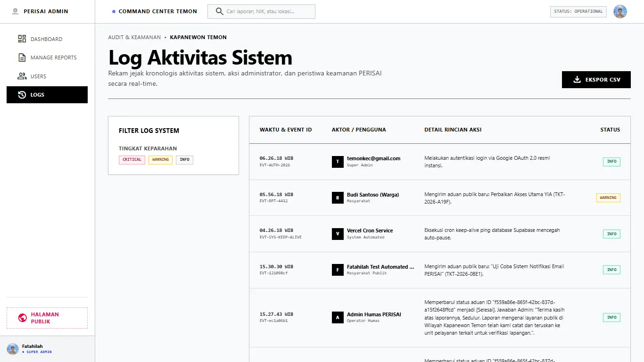This screenshot has height=362, width=644.
Task: Click the Status column header
Action: pos(610,130)
